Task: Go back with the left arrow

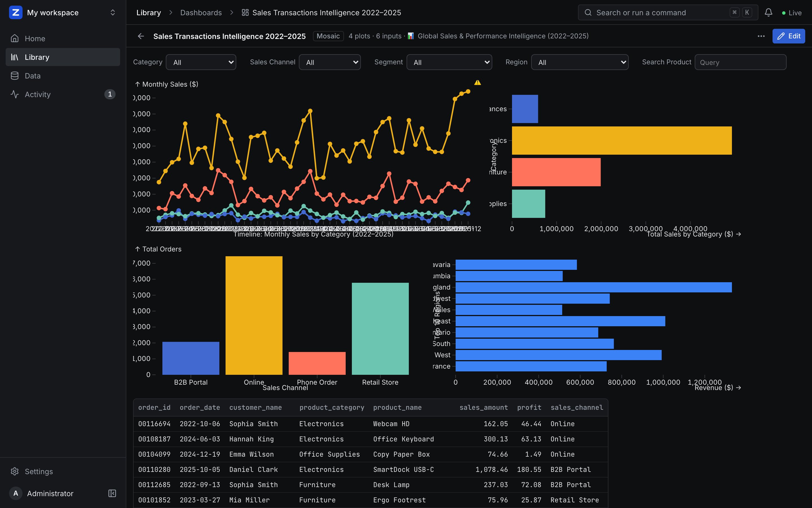Action: pos(141,36)
